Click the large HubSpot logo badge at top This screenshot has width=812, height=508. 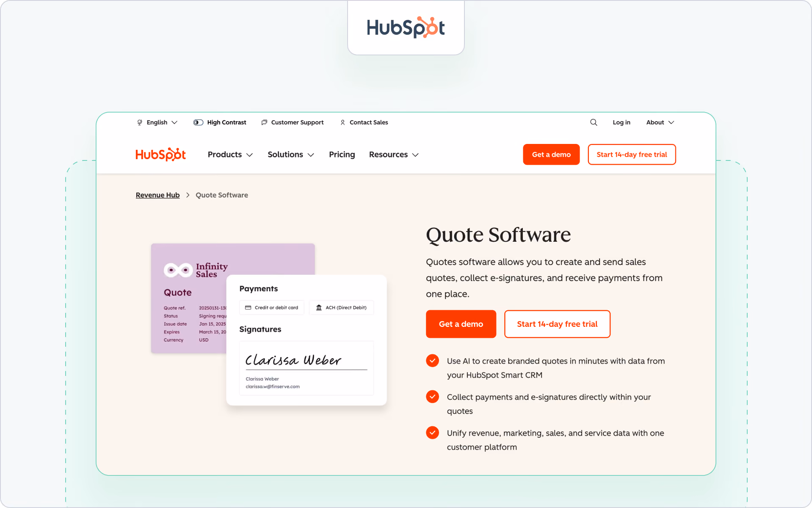(406, 28)
